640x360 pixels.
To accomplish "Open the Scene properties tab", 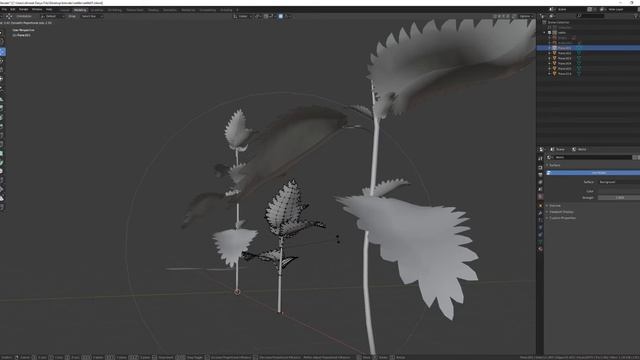I will coord(540,189).
